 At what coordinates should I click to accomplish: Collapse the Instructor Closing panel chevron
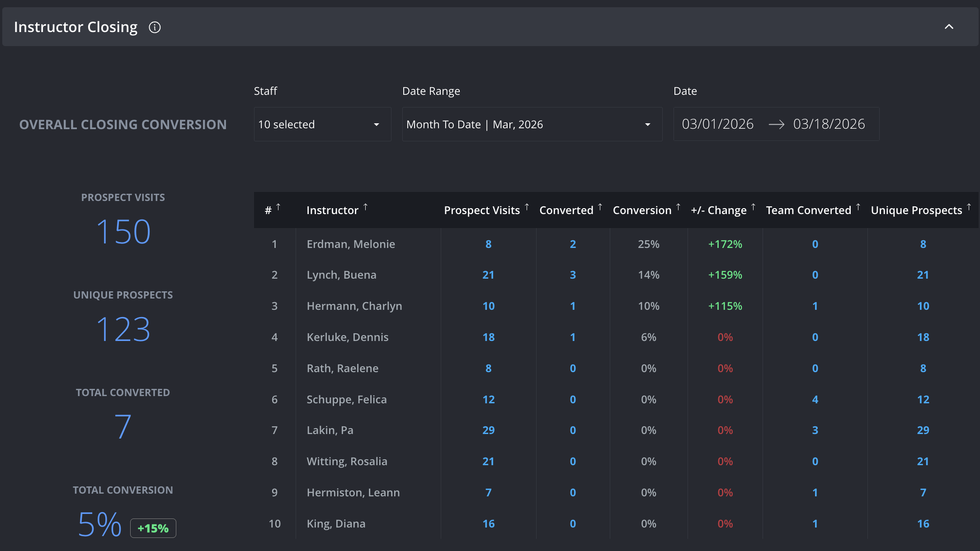(x=949, y=27)
